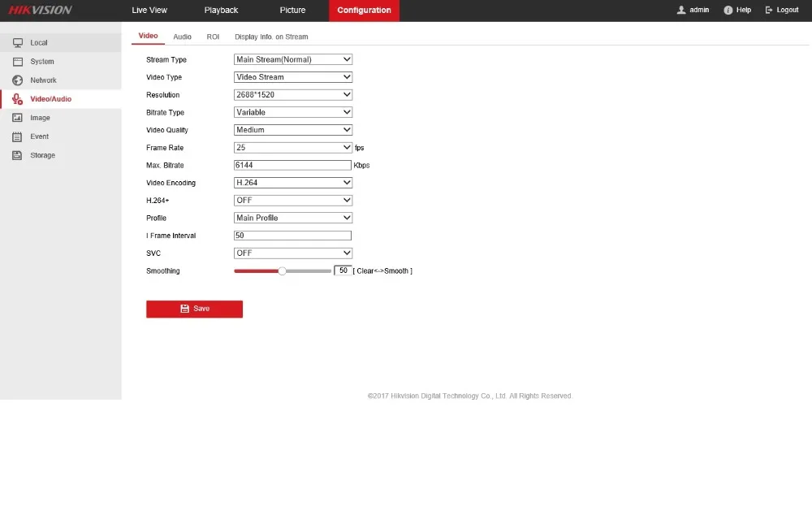Click the Save button
The height and width of the screenshot is (528, 812).
[194, 309]
